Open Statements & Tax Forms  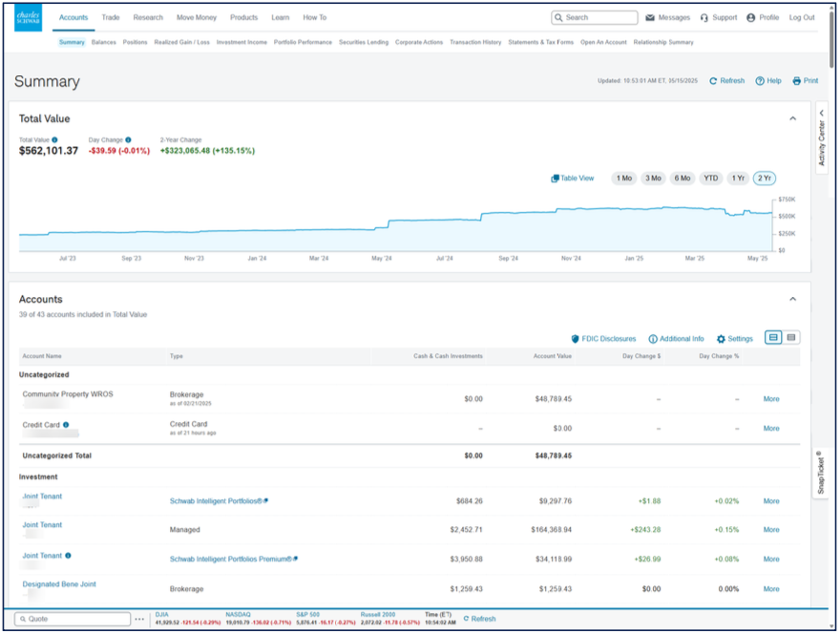tap(540, 42)
